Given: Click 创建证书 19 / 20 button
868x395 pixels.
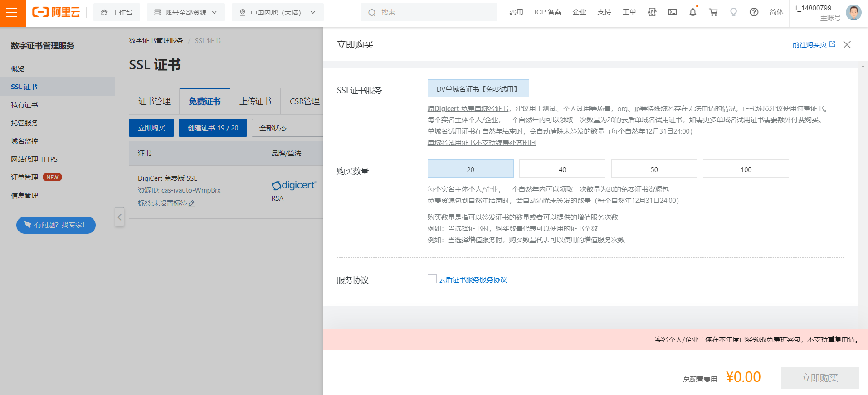Looking at the screenshot, I should click(x=213, y=128).
